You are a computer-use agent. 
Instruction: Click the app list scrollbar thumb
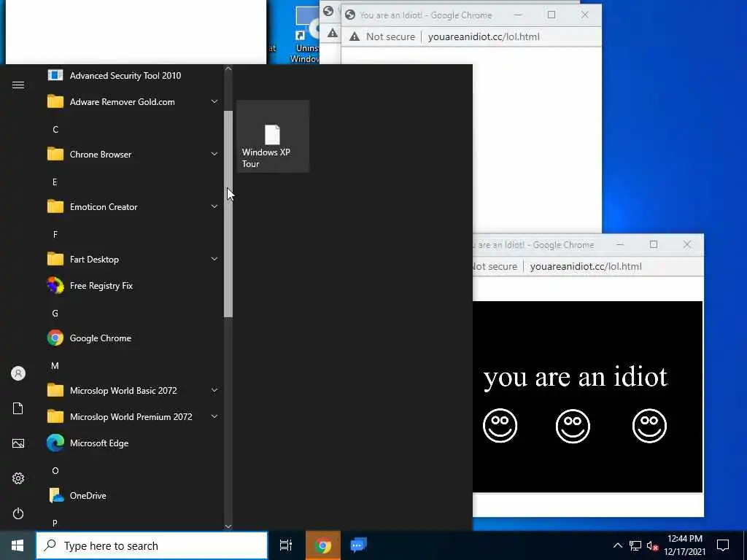(x=228, y=214)
